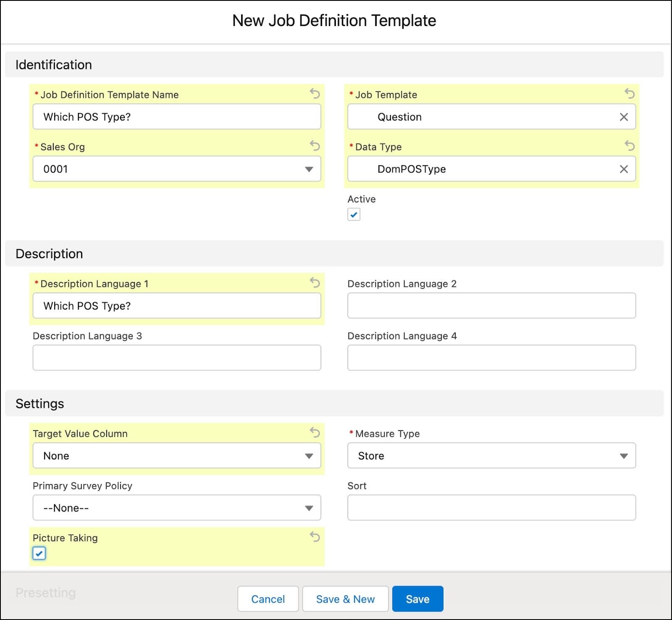The image size is (672, 620).
Task: Click the Picture Taking label
Action: tap(65, 538)
